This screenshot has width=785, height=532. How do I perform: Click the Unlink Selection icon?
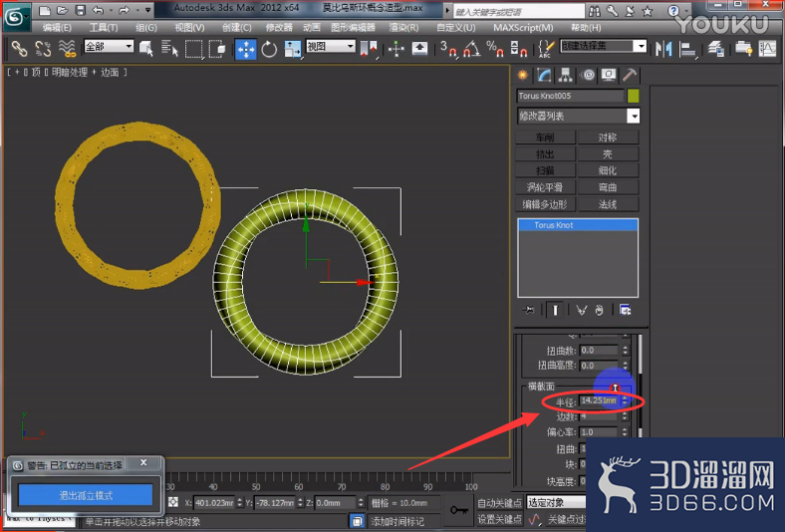coord(43,49)
